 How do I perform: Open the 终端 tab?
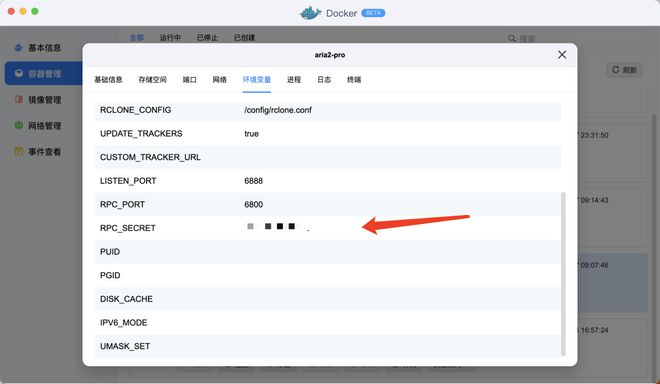click(354, 80)
